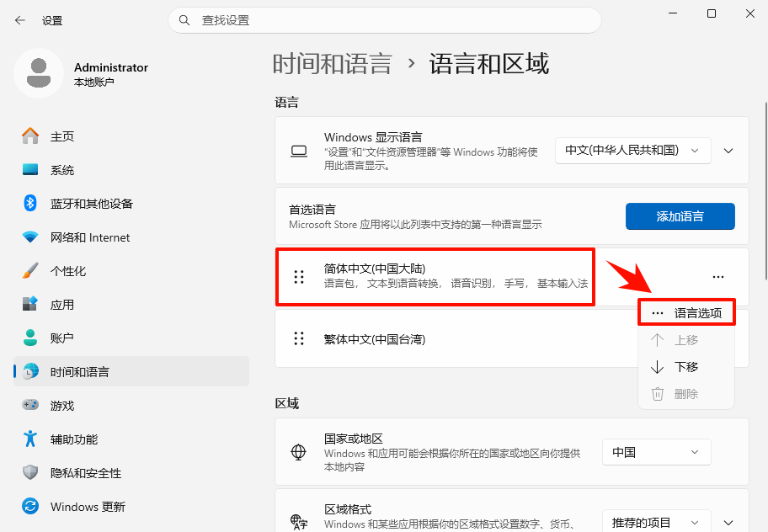Click the globe icon beside 国家或地区
The width and height of the screenshot is (768, 532).
[298, 452]
